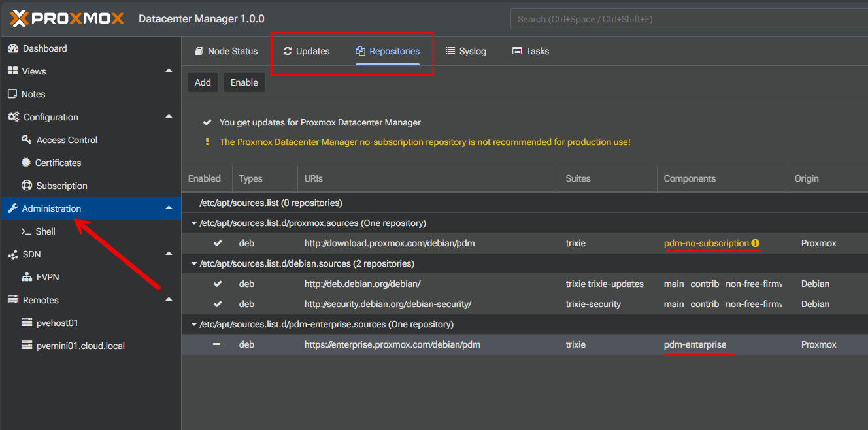This screenshot has width=868, height=430.
Task: Click the Subscription lifebuoy icon
Action: point(26,186)
